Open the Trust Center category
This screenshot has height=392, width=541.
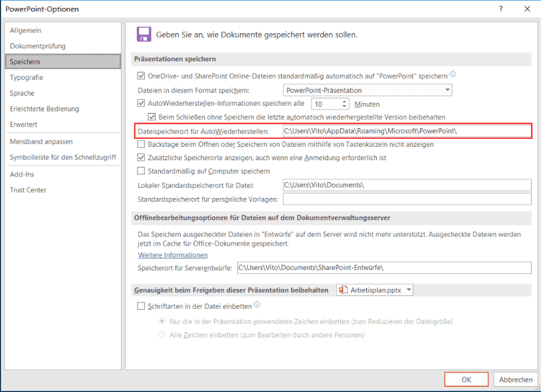point(62,190)
